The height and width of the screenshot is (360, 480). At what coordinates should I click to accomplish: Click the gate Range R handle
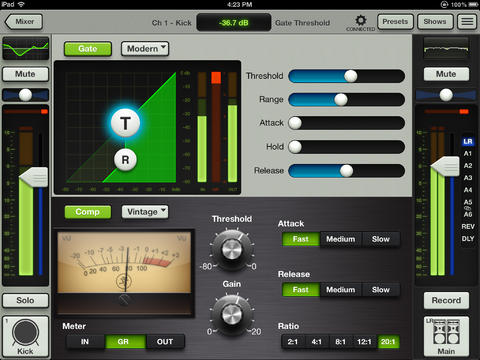pos(125,160)
